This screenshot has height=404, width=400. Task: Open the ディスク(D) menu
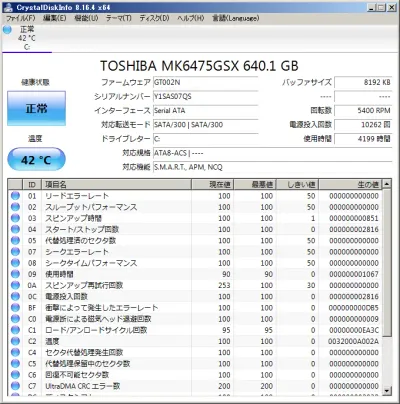[154, 18]
